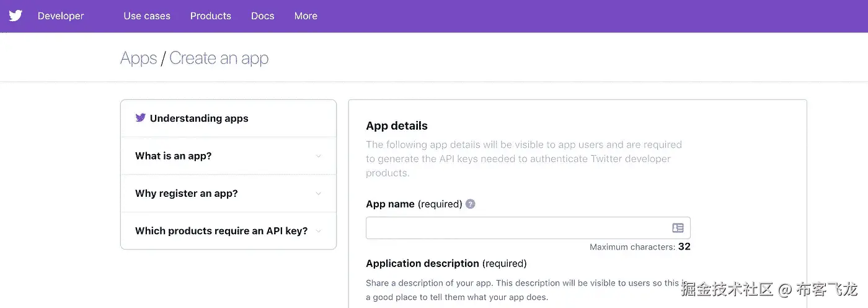Open the More menu
This screenshot has height=308, width=868.
point(306,16)
